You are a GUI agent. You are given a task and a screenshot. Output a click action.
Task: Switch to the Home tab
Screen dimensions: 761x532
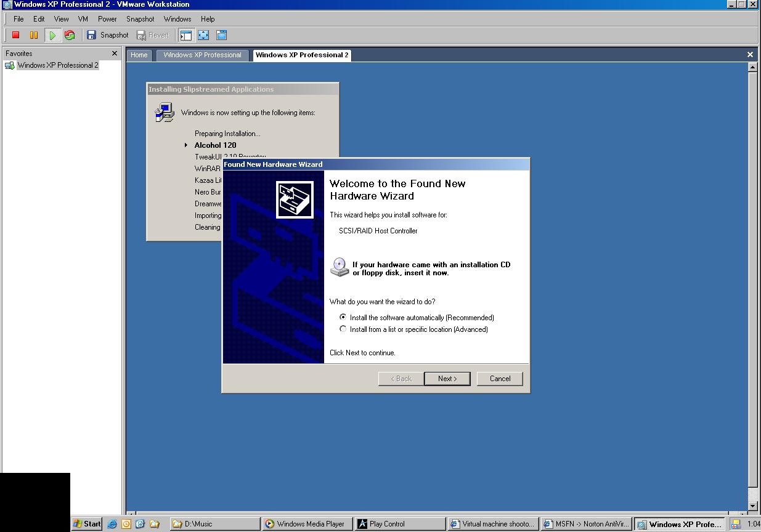pyautogui.click(x=139, y=55)
